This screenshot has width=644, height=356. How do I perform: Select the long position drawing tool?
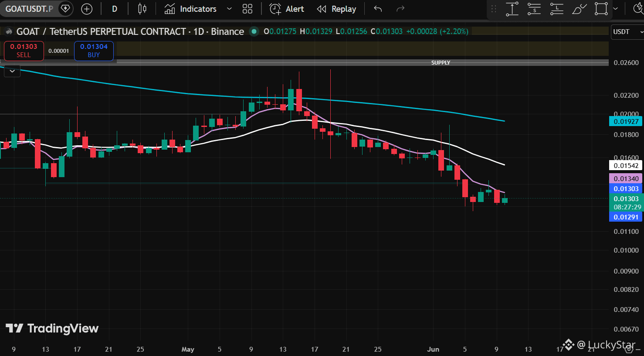pyautogui.click(x=557, y=9)
